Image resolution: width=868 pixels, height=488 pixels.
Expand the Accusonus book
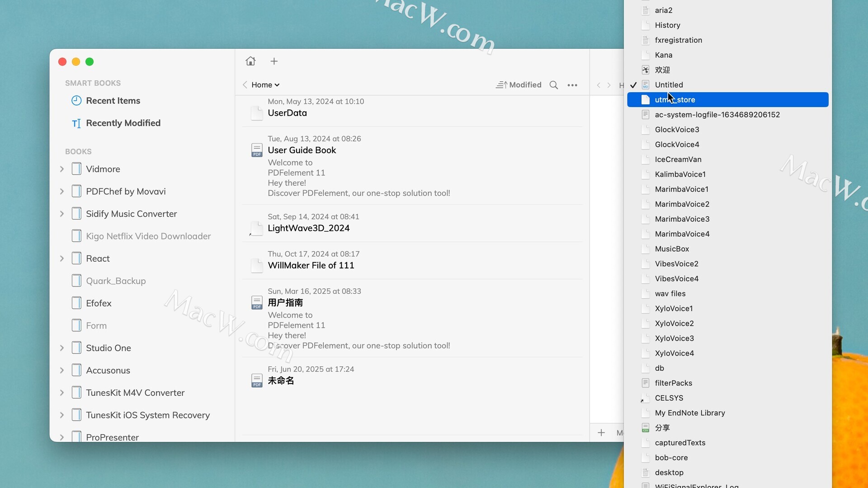(62, 371)
